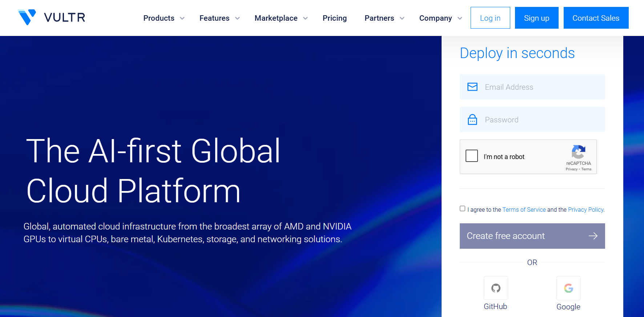Open the Marketplace menu

(276, 18)
